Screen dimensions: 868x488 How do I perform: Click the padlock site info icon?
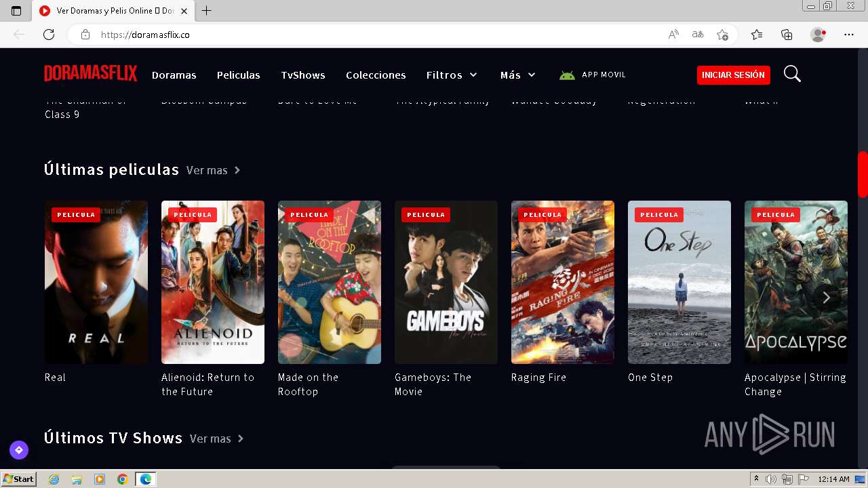pyautogui.click(x=85, y=35)
